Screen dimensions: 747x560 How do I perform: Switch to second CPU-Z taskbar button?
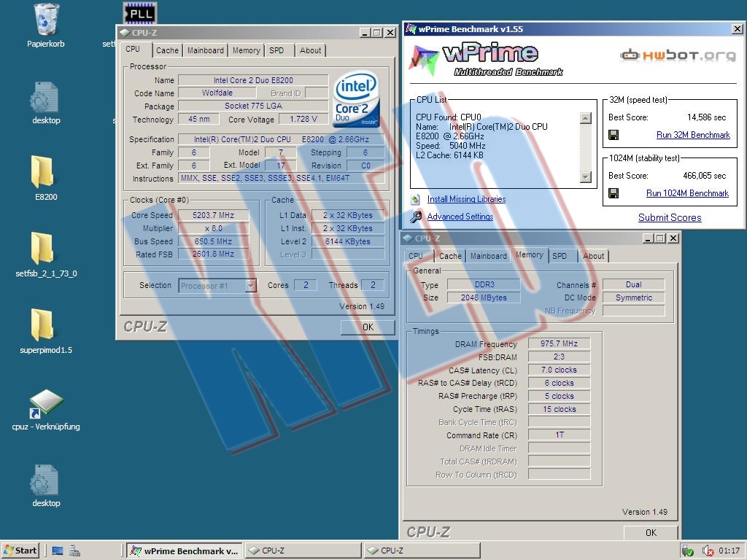point(422,551)
